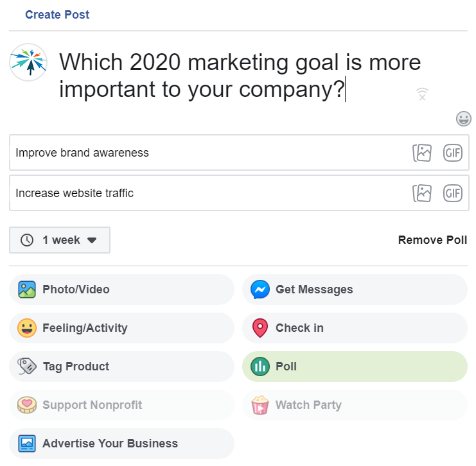Select the Photo/Video option
Viewport: 476px width, 466px height.
[x=122, y=289]
